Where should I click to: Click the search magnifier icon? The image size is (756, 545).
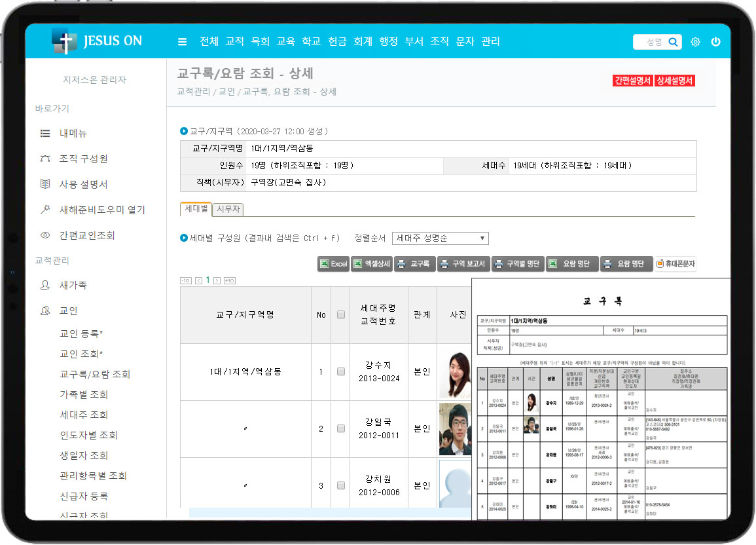tap(674, 42)
